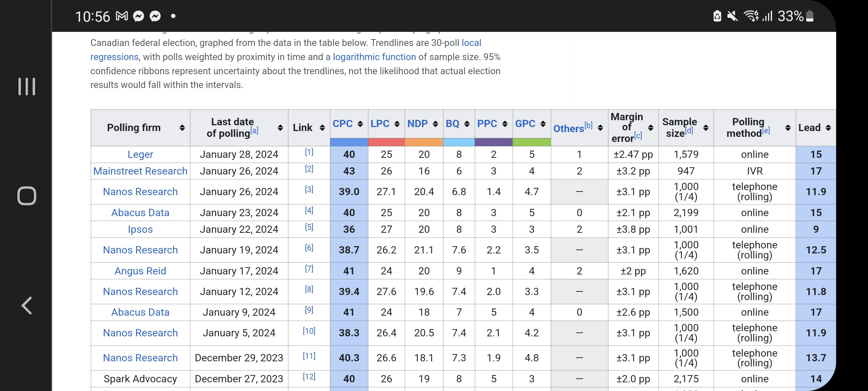Select the '2,199' sample size cell

tap(686, 213)
